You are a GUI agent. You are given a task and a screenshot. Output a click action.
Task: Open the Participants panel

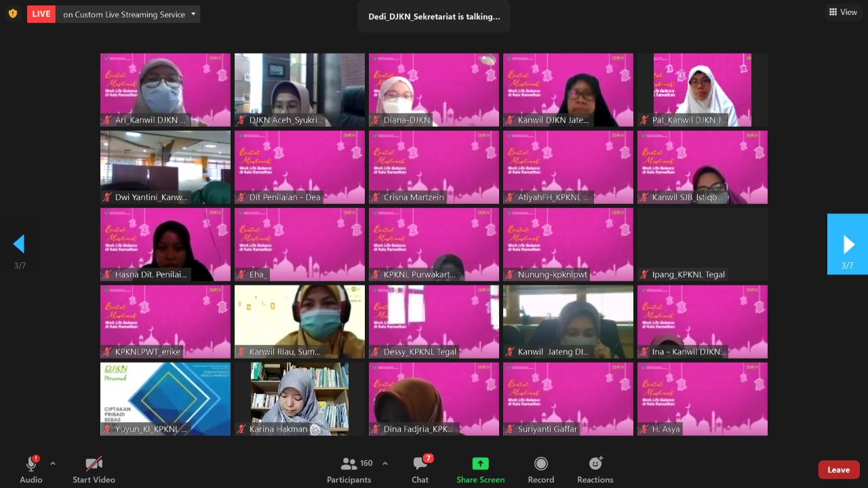349,470
